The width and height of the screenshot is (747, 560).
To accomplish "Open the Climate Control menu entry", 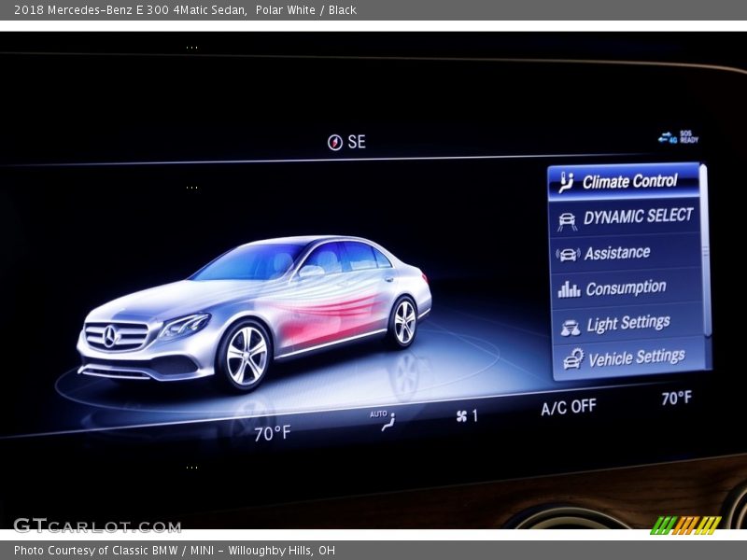I will coord(624,181).
